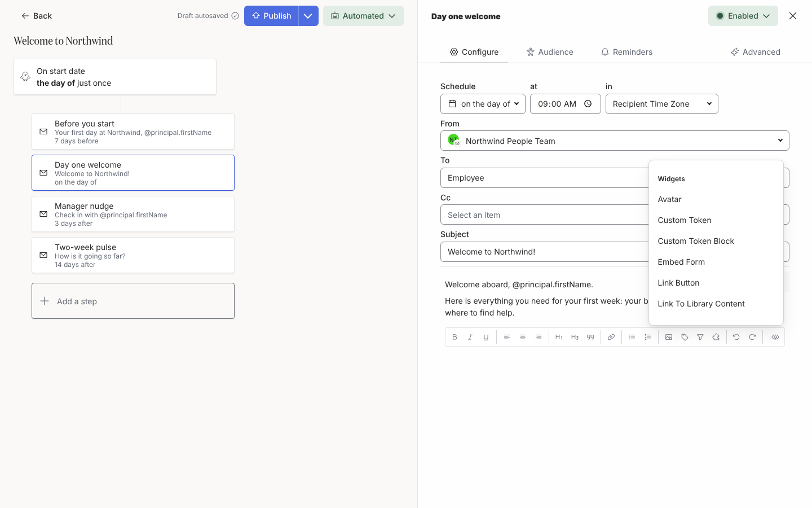Open the Manager nudge step
Image resolution: width=812 pixels, height=508 pixels.
pos(133,214)
